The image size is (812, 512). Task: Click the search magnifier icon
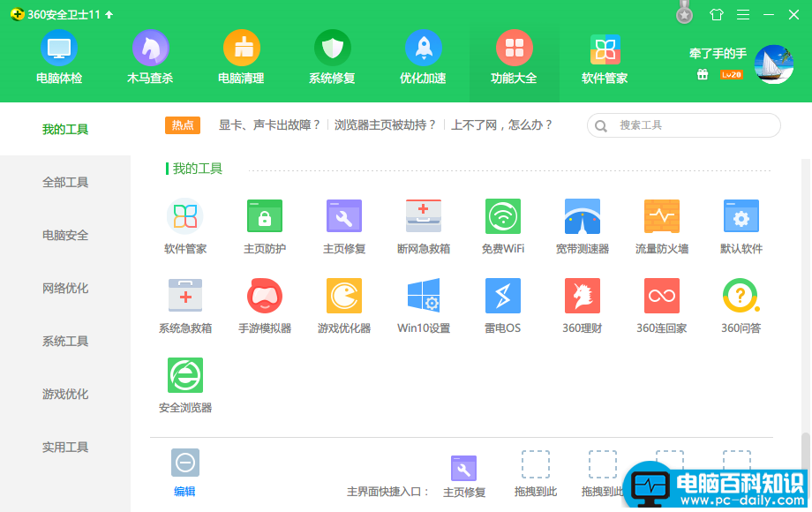click(601, 126)
